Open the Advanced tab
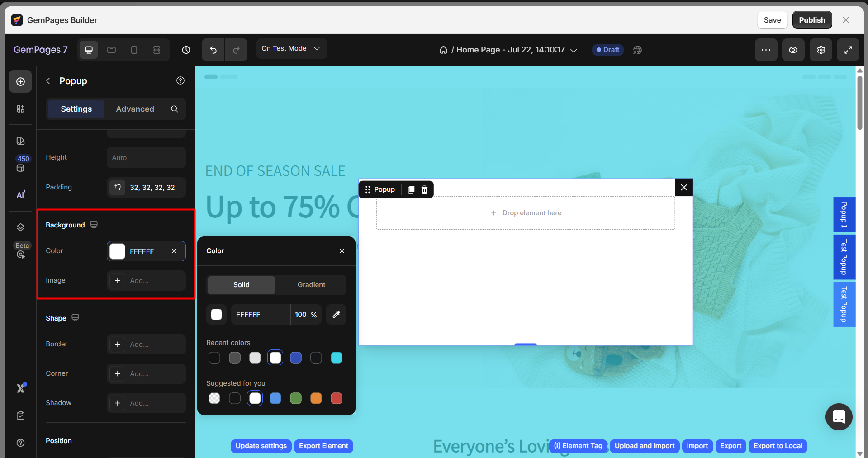The image size is (868, 458). (x=135, y=109)
